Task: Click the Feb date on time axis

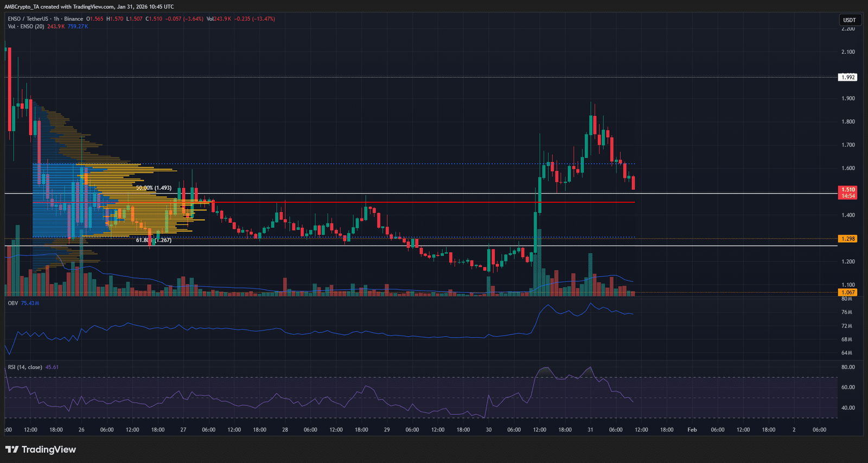Action: 692,430
